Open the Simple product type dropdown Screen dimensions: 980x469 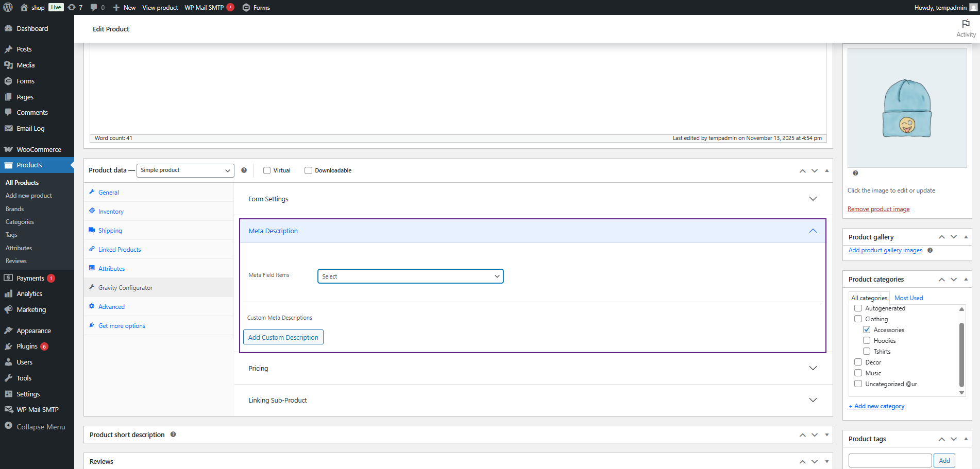point(185,170)
